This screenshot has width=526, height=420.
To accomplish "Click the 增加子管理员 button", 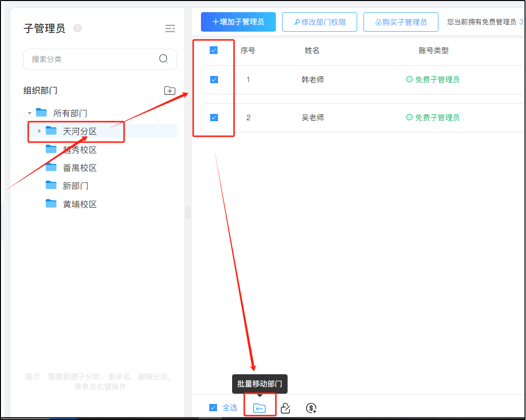I will [x=238, y=22].
